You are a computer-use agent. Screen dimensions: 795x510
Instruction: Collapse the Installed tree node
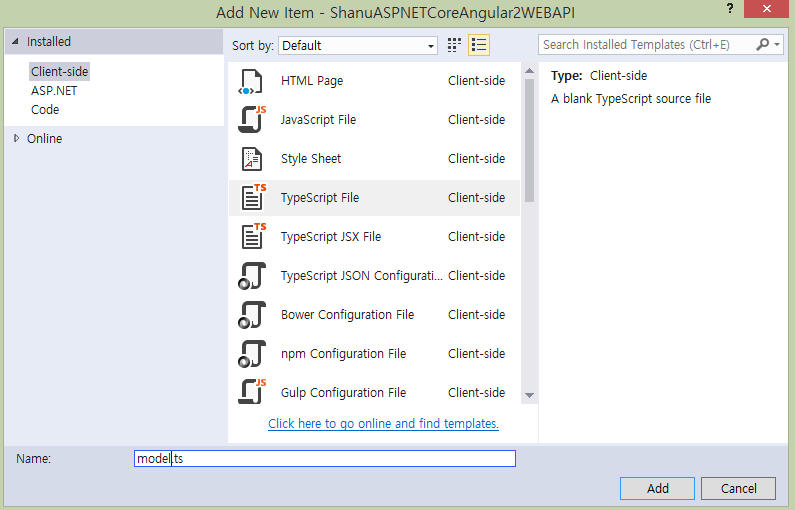pyautogui.click(x=15, y=42)
